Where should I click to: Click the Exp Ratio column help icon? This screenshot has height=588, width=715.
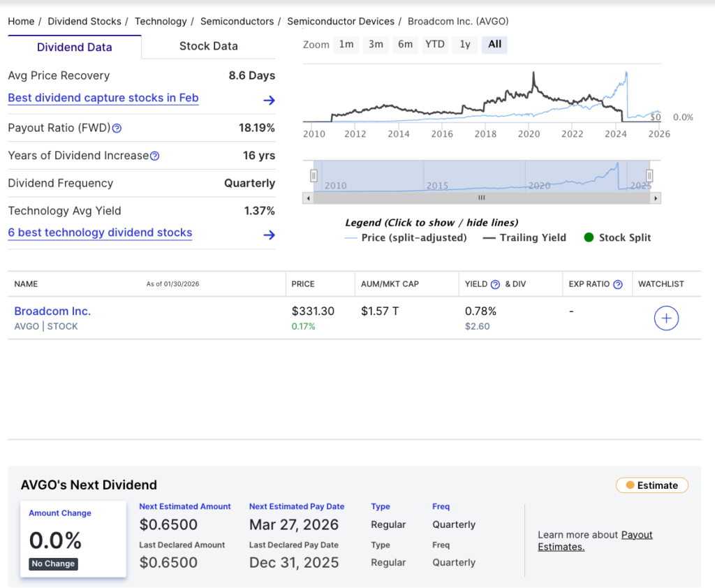[617, 284]
